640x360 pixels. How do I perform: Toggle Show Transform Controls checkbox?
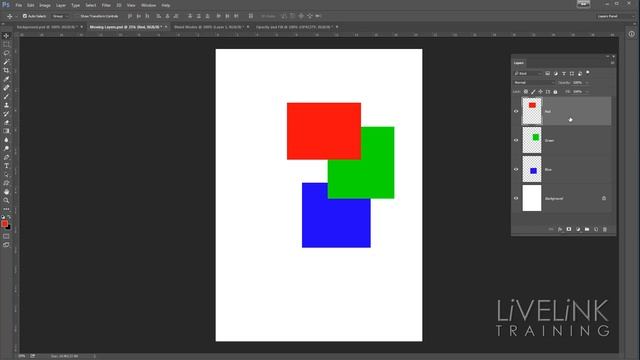click(76, 16)
